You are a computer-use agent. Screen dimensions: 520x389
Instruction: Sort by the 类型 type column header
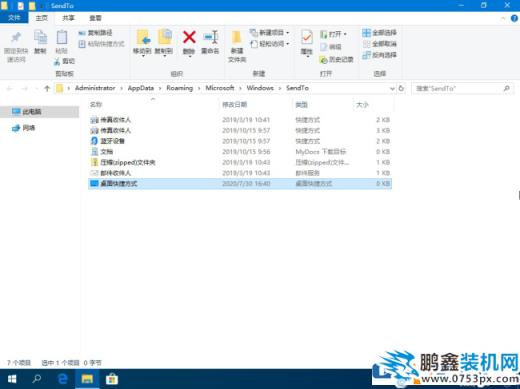click(x=301, y=105)
